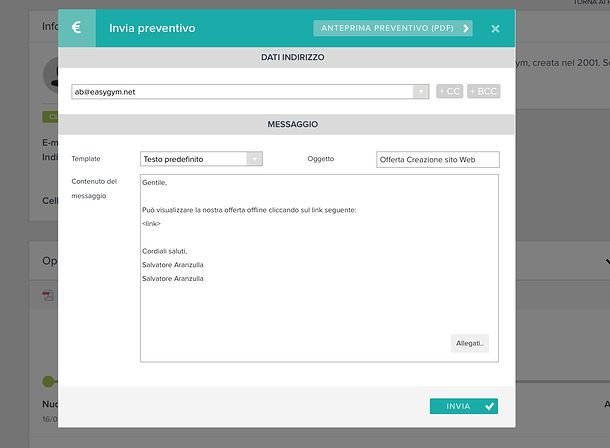Click the PDF file icon in background page
610x448 pixels.
click(48, 296)
